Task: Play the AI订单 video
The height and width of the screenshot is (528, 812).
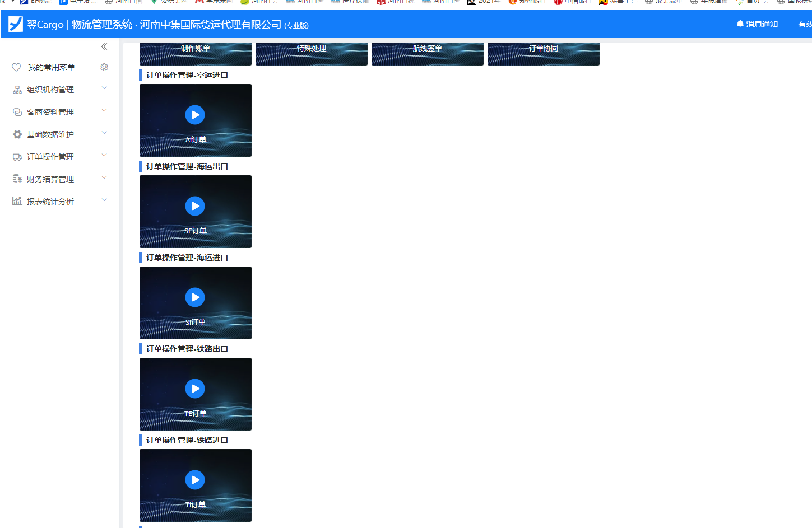Action: pos(195,115)
